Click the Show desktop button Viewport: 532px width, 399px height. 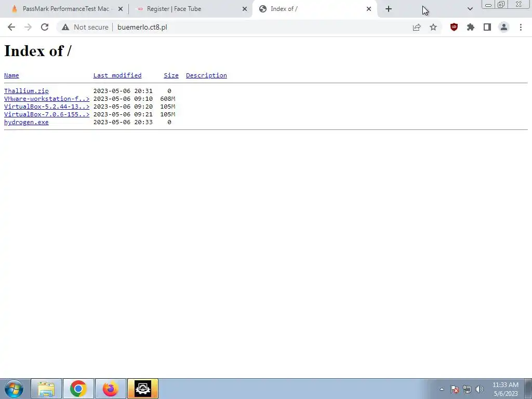[x=528, y=389]
